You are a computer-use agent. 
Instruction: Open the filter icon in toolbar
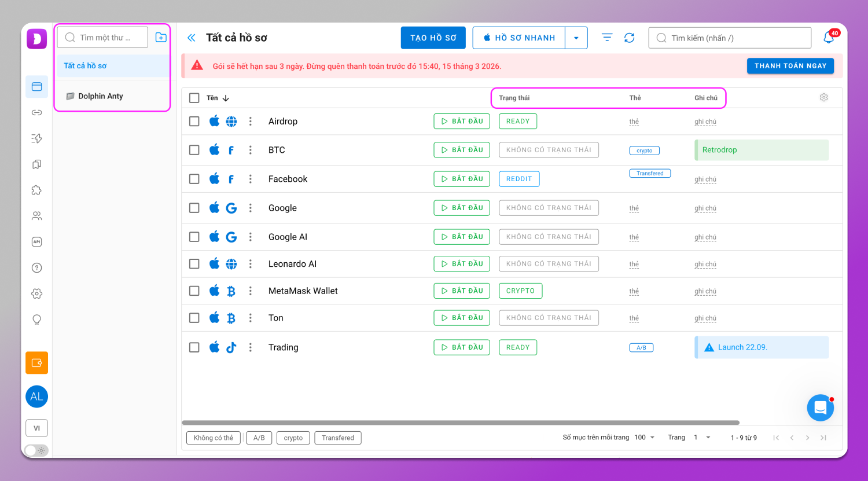[606, 38]
